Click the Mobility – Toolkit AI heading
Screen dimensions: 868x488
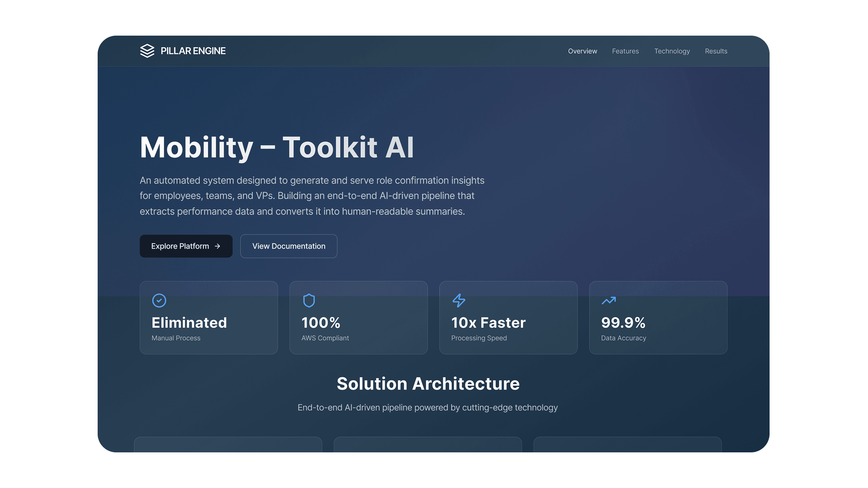pos(277,148)
